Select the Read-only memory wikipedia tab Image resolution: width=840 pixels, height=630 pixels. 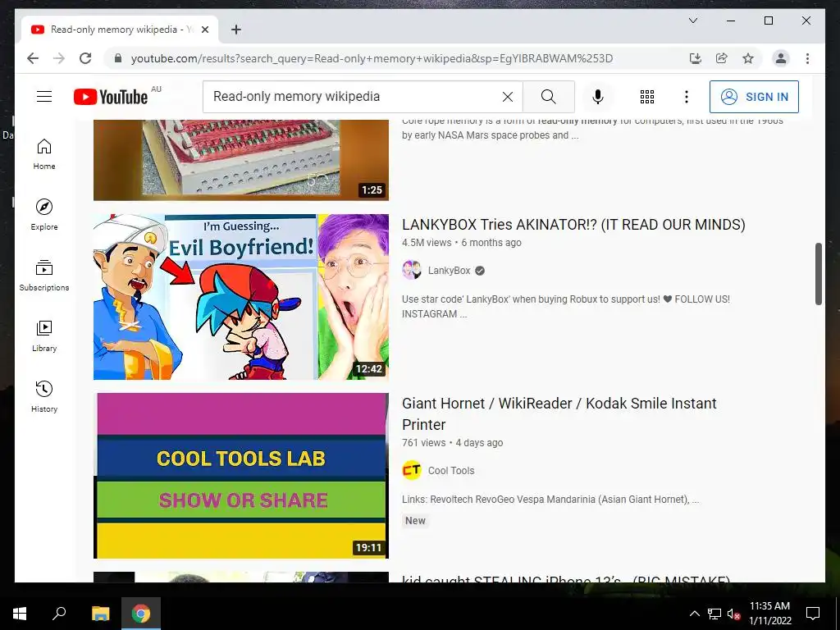pyautogui.click(x=120, y=30)
